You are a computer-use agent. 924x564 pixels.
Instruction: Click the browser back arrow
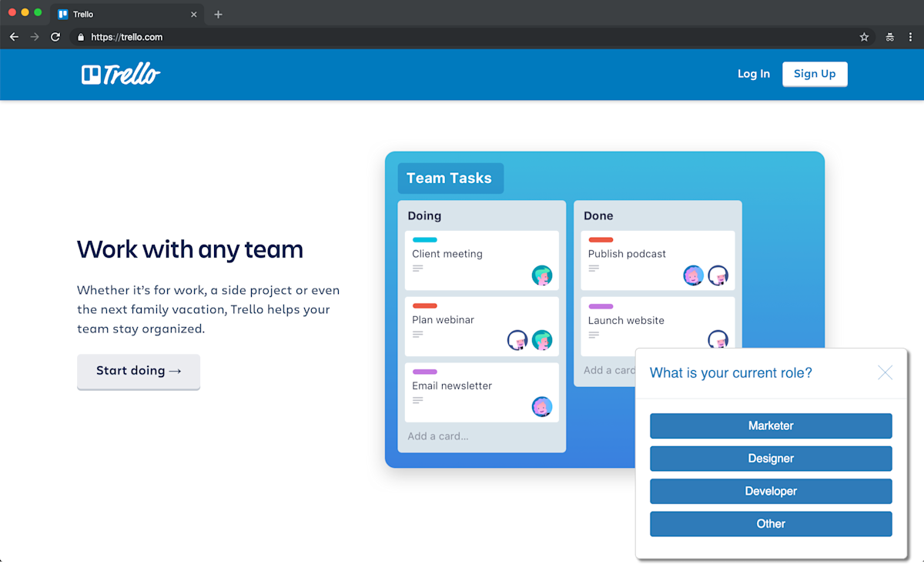(13, 36)
